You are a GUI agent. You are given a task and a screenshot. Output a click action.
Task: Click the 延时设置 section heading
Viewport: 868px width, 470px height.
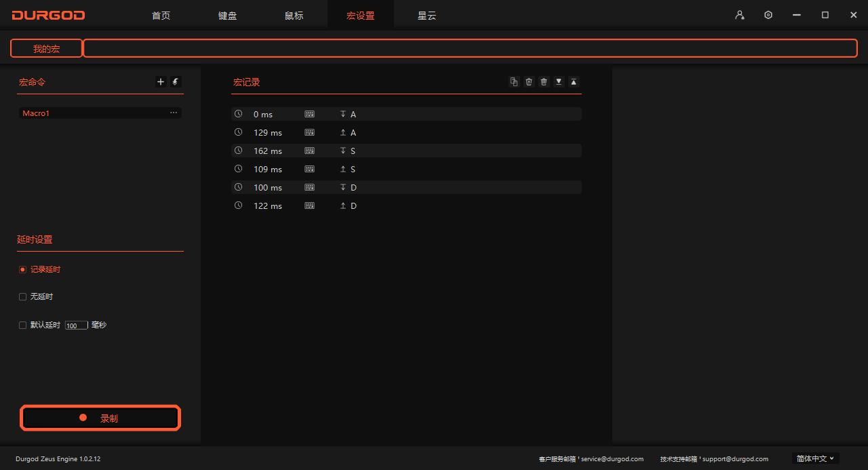point(35,239)
